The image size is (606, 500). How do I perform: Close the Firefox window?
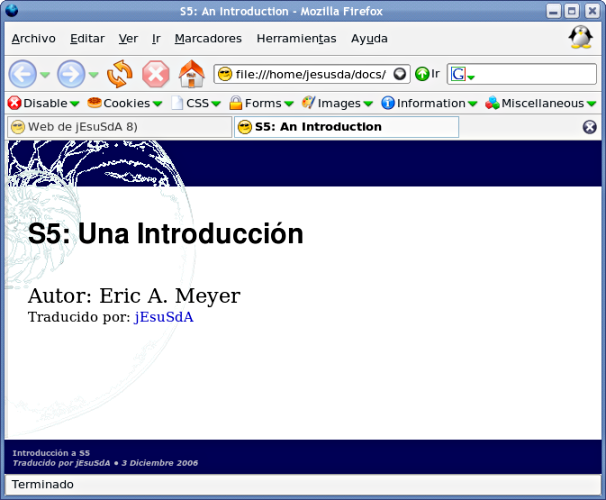pos(591,11)
